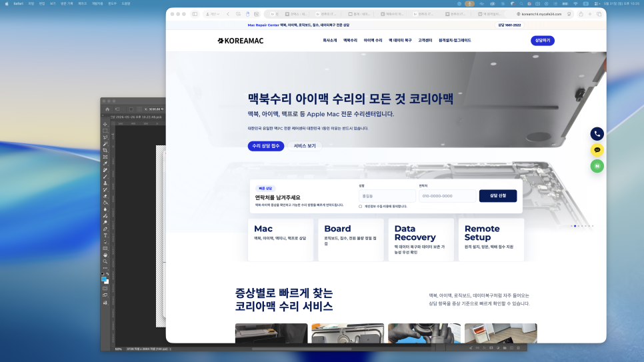Screen dimensions: 644x362
Task: Open the Apple menu in menu bar
Action: point(7,3)
